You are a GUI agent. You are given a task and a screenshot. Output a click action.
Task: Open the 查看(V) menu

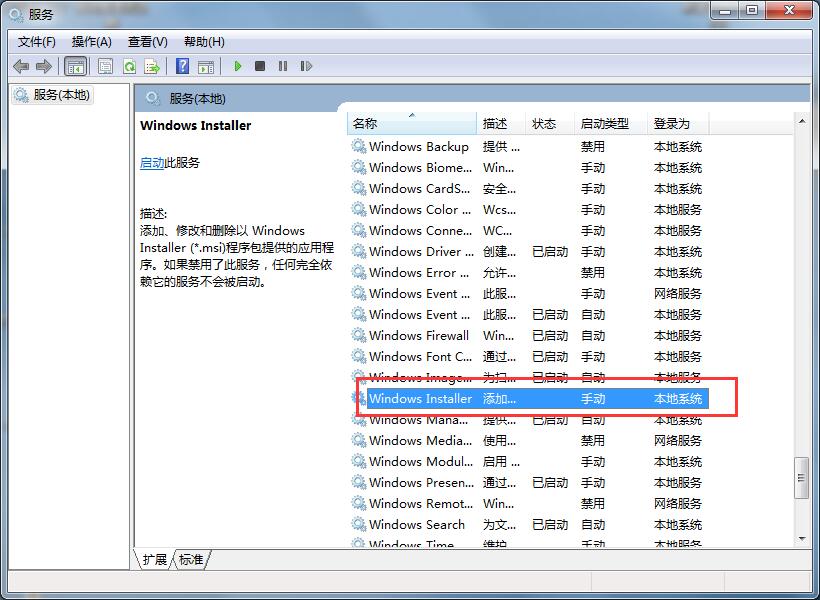146,41
